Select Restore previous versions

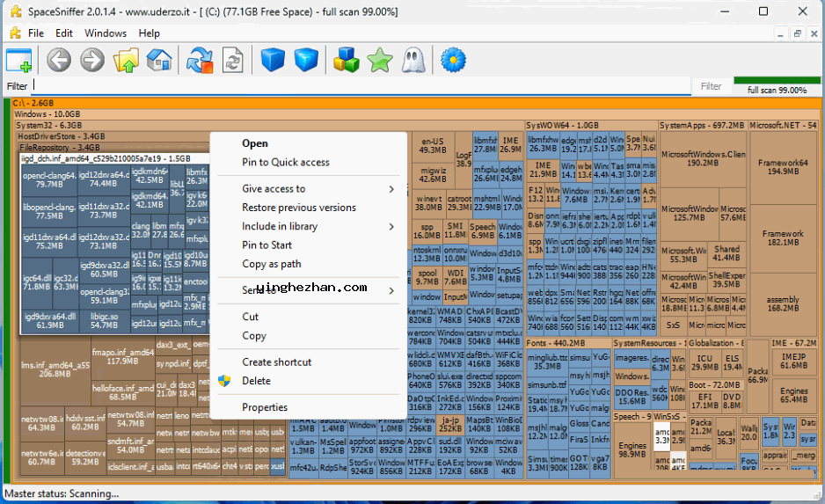click(x=309, y=208)
